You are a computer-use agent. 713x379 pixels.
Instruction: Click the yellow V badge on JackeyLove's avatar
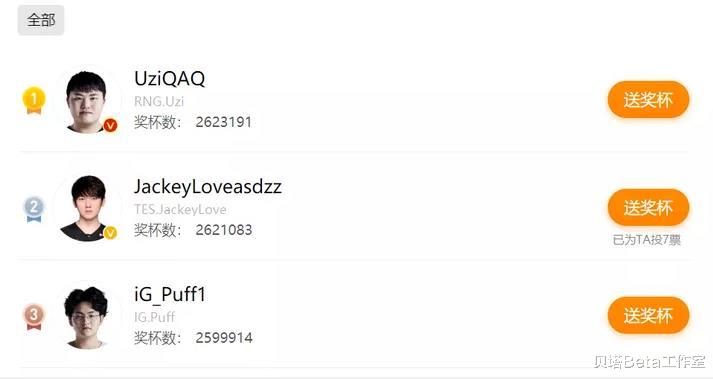click(x=110, y=233)
